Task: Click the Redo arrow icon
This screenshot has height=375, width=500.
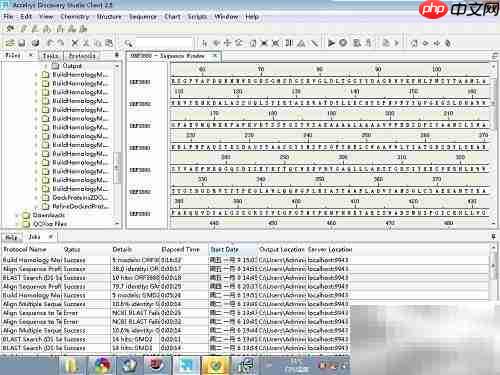Action: coord(60,43)
